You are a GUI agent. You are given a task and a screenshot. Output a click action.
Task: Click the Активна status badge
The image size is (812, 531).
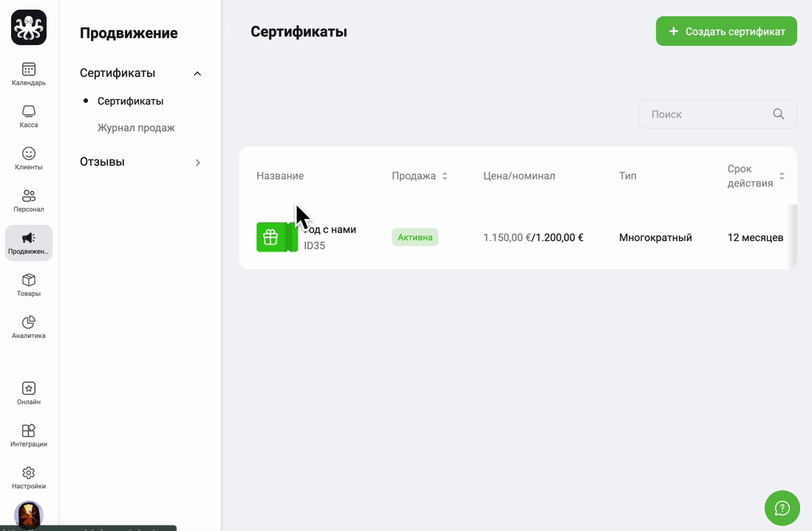coord(415,237)
